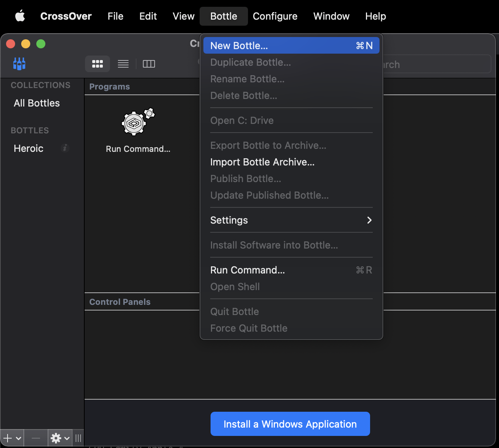Click the Run Command... label under Programs
Image resolution: width=499 pixels, height=448 pixels.
[138, 149]
